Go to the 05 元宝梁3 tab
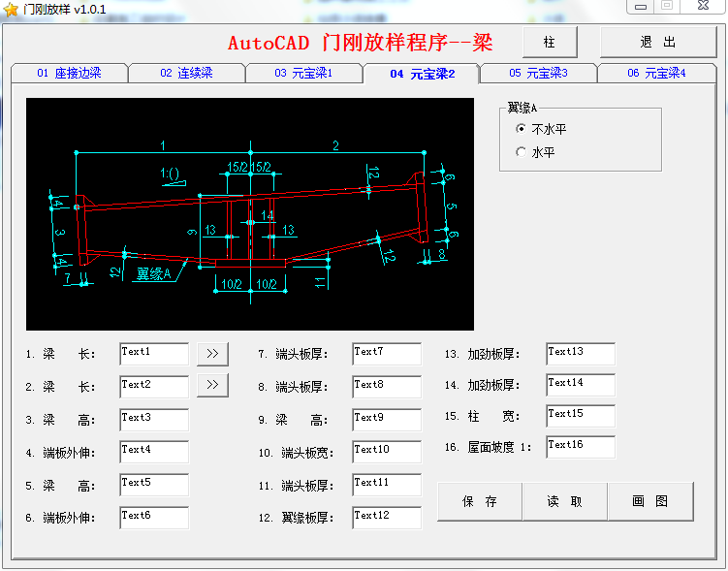This screenshot has height=571, width=728. tap(539, 73)
